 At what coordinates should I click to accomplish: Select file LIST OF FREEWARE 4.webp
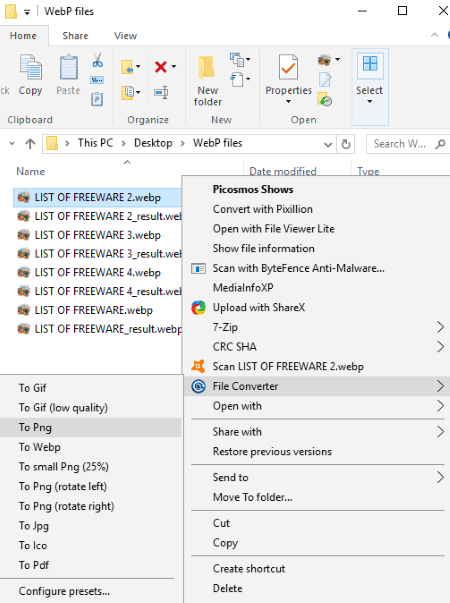[x=97, y=273]
